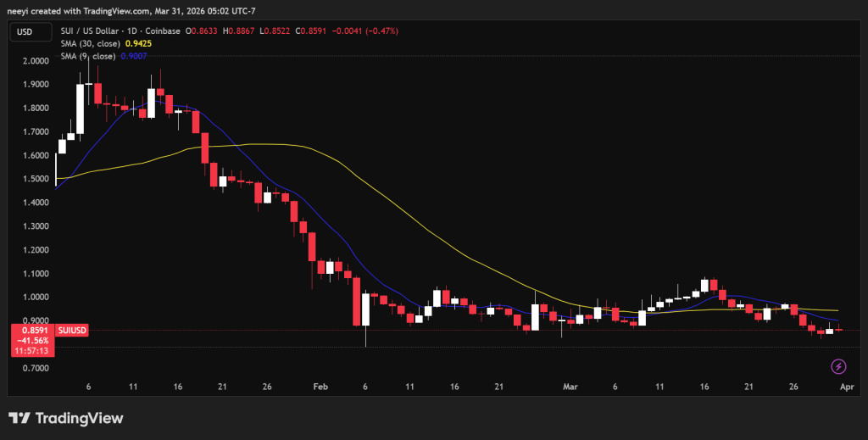Click the Mar label on time axis
The height and width of the screenshot is (440, 868).
pos(570,387)
